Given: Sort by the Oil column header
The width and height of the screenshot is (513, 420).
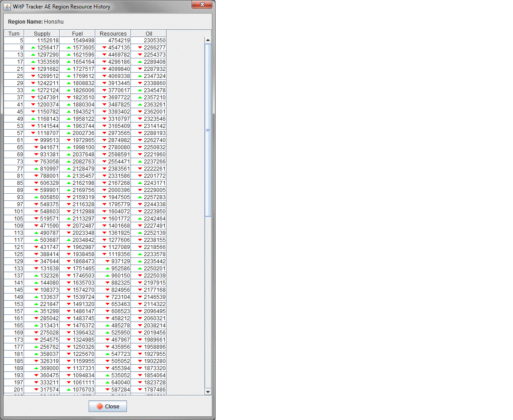Looking at the screenshot, I should pos(149,33).
